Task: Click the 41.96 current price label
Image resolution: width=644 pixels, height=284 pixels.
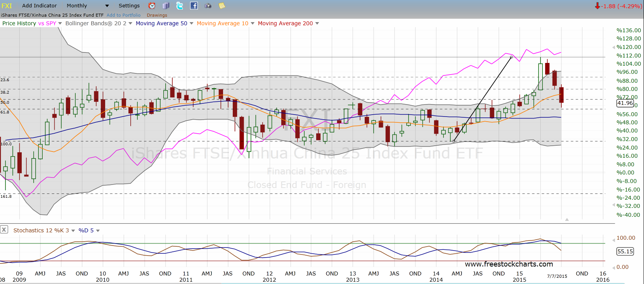Action: point(625,103)
